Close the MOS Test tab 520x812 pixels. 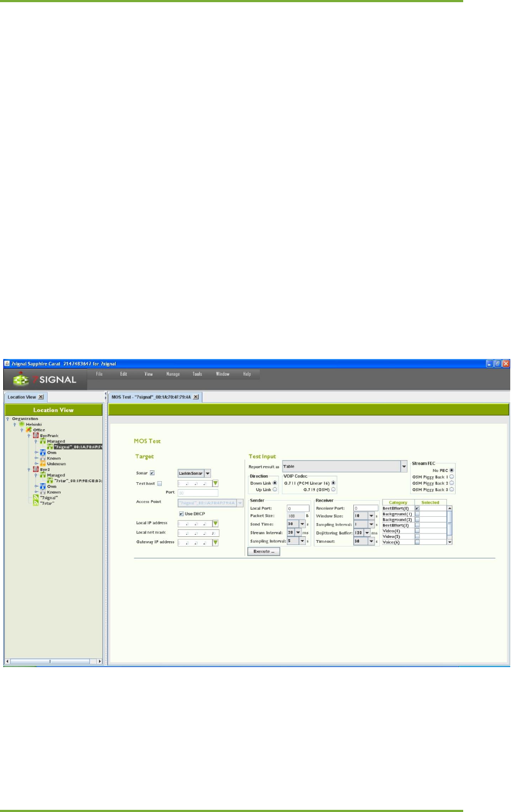point(196,397)
